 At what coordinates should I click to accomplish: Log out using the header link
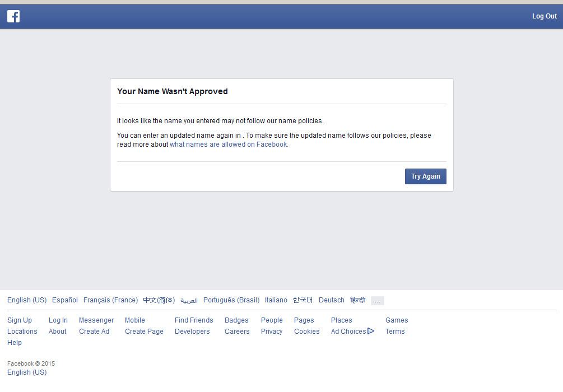click(545, 16)
